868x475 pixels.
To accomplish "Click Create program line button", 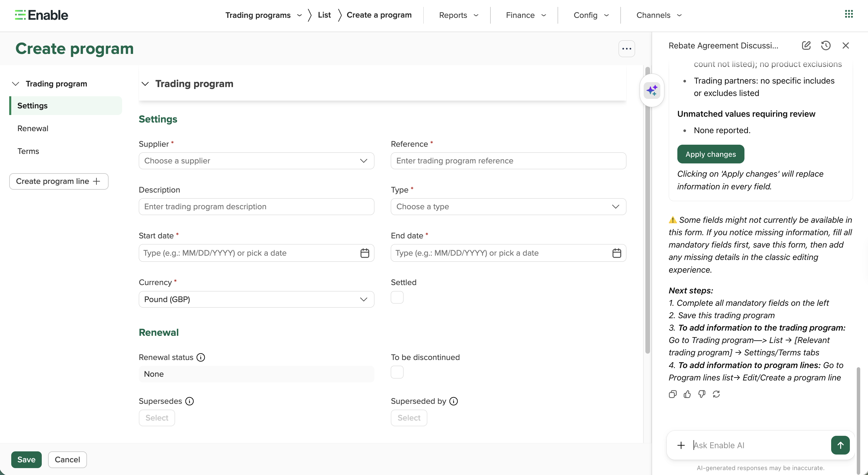I will (59, 181).
